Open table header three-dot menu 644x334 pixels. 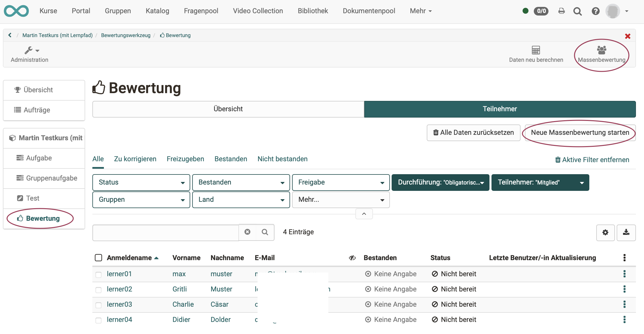click(624, 258)
